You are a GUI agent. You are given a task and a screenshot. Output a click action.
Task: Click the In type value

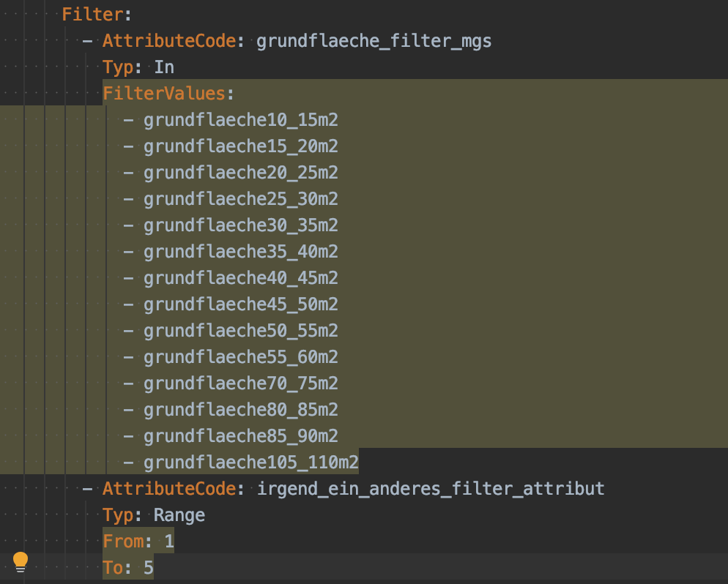pos(164,67)
